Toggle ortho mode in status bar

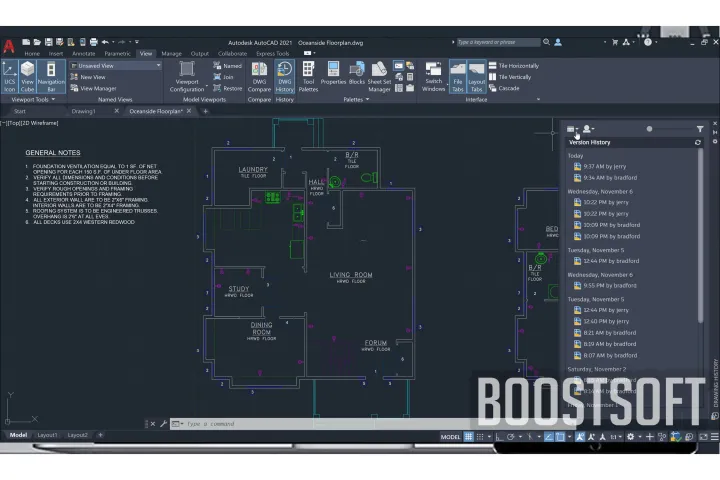499,437
